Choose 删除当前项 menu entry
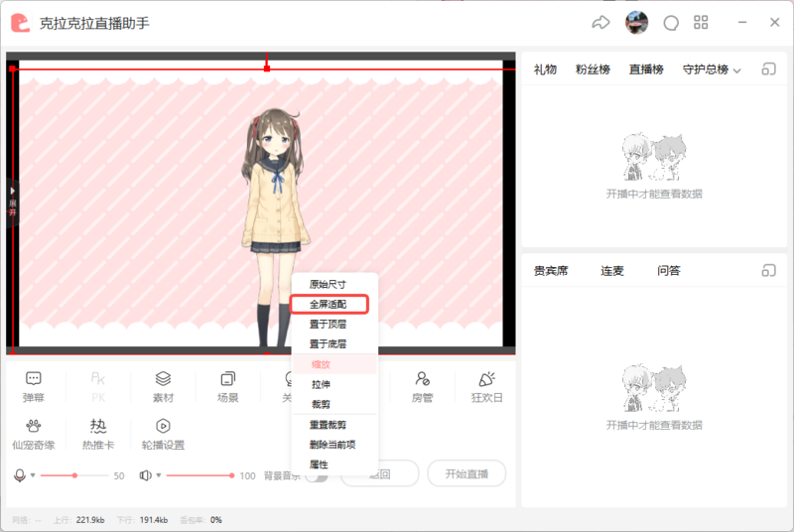 pyautogui.click(x=334, y=445)
